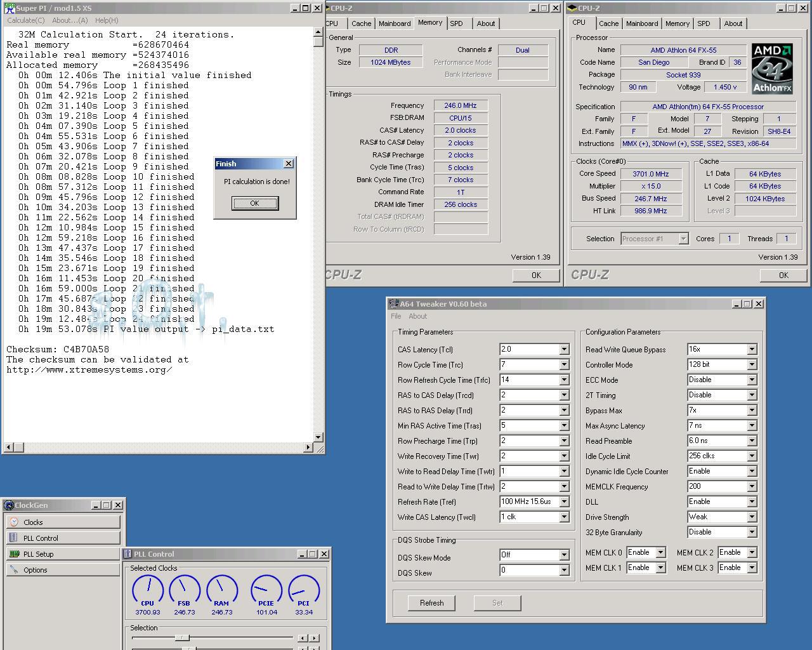Open the 2T Timing dropdown
812x650 pixels.
tap(752, 395)
